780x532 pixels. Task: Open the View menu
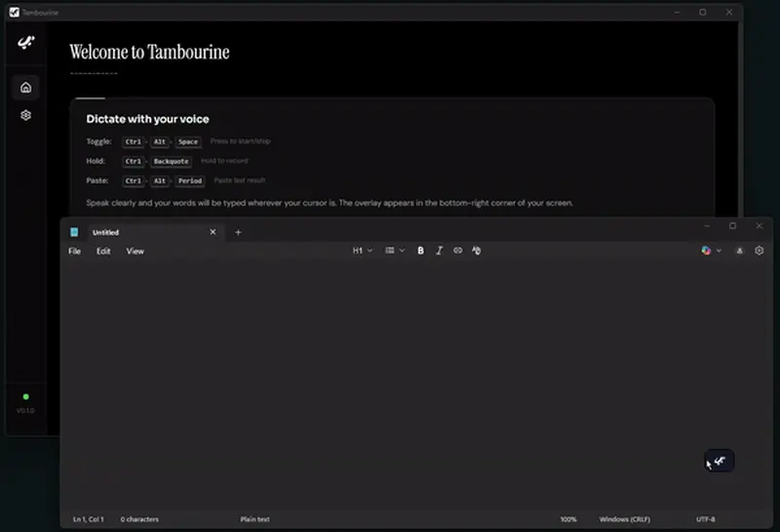(136, 251)
